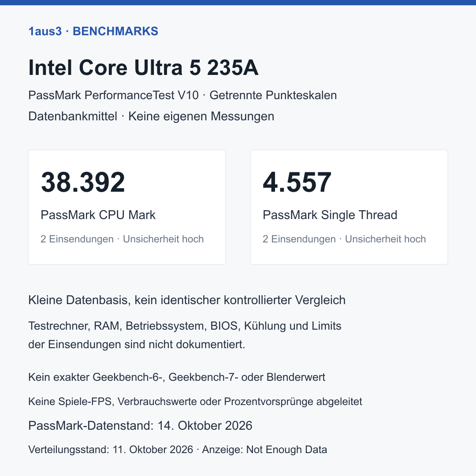Click 'der Einsendungen sind nicht dokumentiert.' line
Viewport: 476px width, 476px height.
pos(137,345)
